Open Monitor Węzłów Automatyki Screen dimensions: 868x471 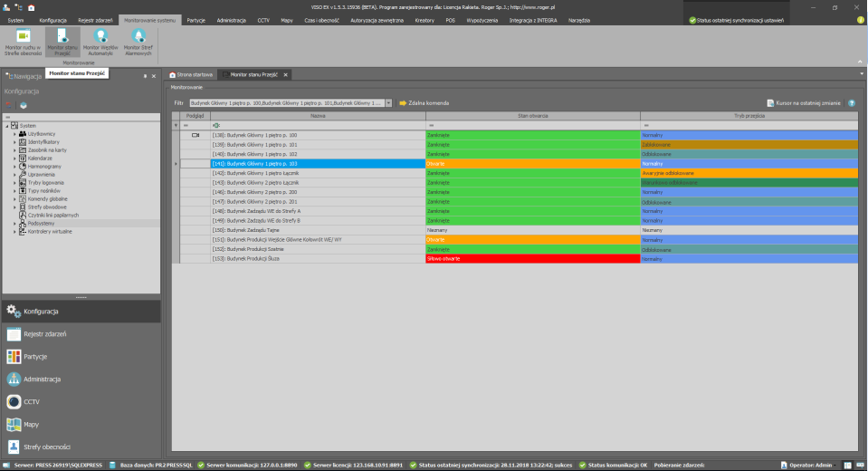(x=100, y=43)
